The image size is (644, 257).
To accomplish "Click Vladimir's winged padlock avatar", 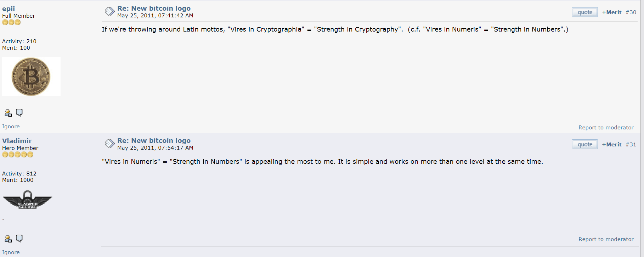I will tap(28, 200).
